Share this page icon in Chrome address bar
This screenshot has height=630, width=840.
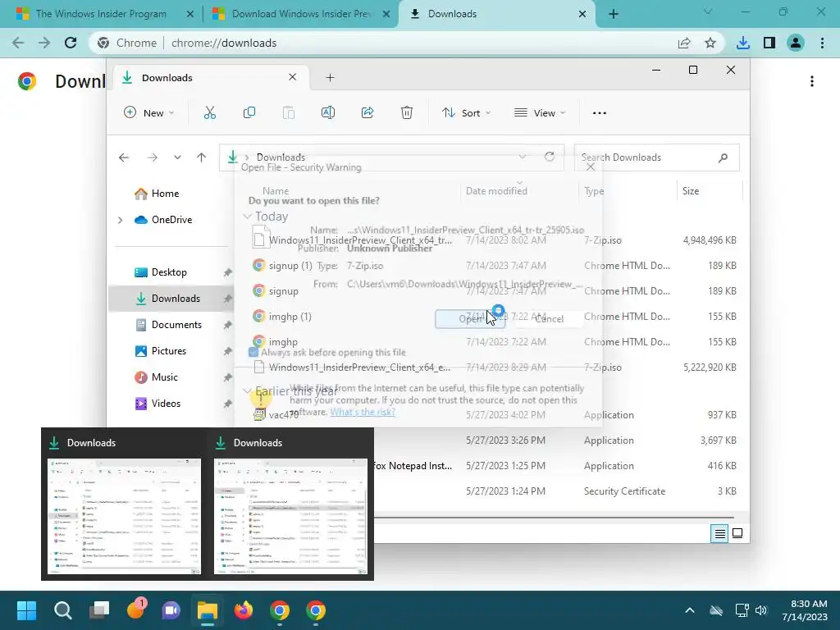pos(684,43)
